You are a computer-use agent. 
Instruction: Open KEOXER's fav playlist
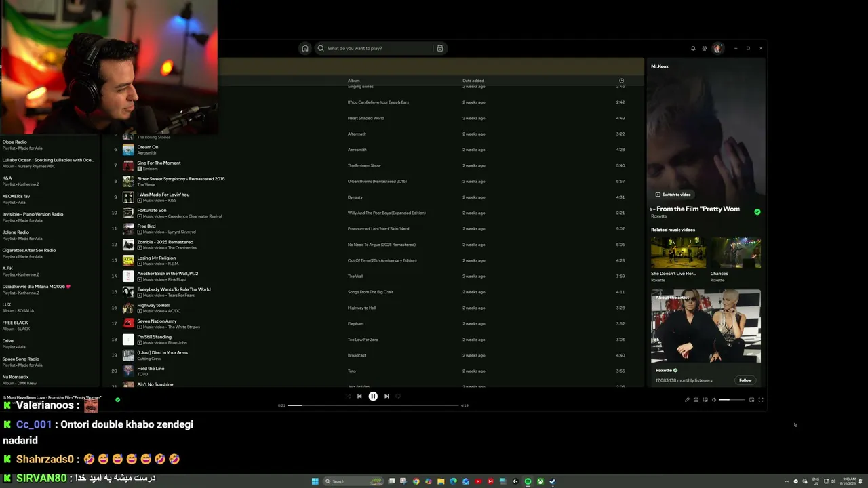[x=50, y=199]
